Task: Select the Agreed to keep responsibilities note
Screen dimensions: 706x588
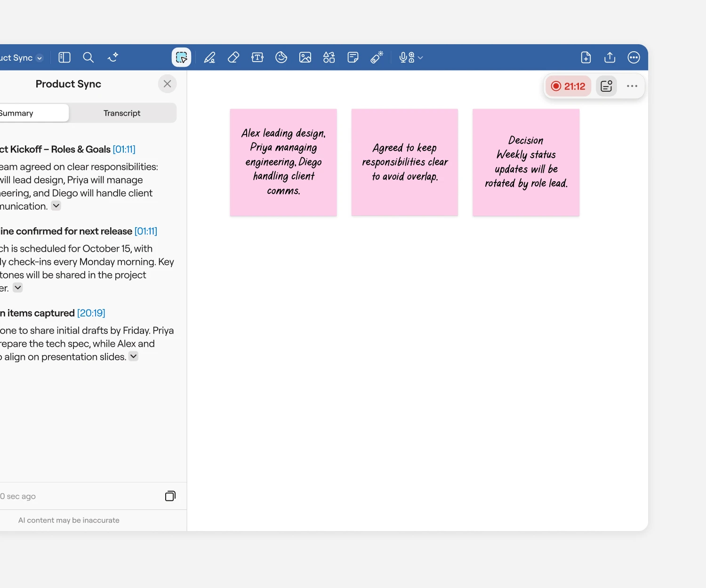Action: (405, 162)
